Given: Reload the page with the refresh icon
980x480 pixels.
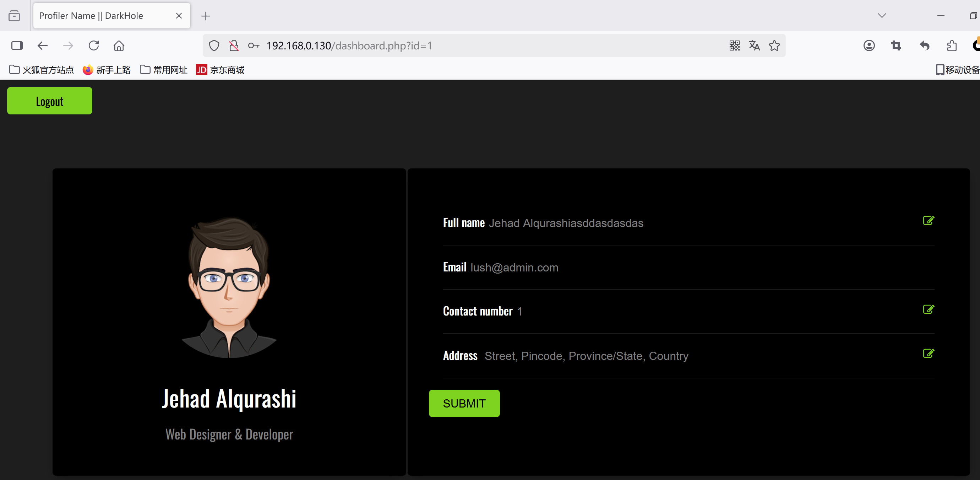Looking at the screenshot, I should pyautogui.click(x=94, y=46).
